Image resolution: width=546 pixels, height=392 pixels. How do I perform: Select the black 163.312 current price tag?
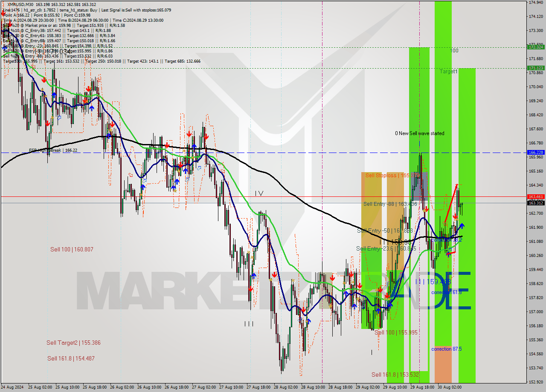coord(536,203)
